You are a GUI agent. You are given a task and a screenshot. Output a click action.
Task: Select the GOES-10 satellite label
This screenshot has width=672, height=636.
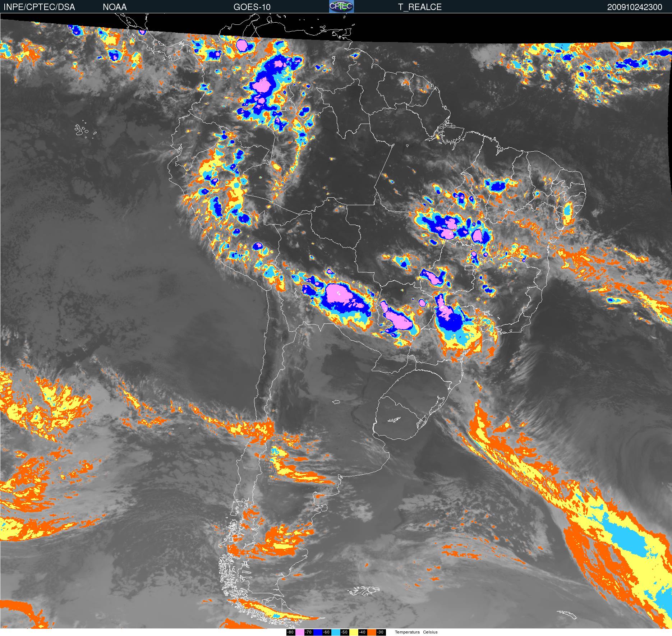252,7
